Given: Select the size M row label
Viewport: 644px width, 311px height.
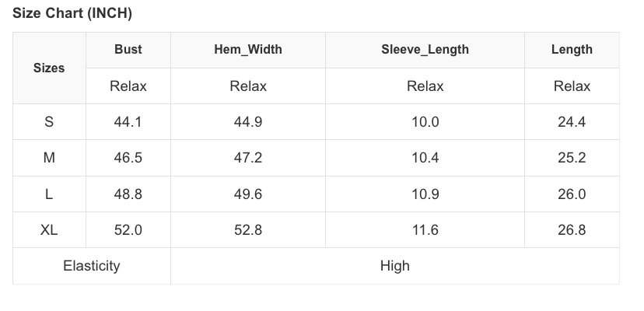Looking at the screenshot, I should point(49,158).
